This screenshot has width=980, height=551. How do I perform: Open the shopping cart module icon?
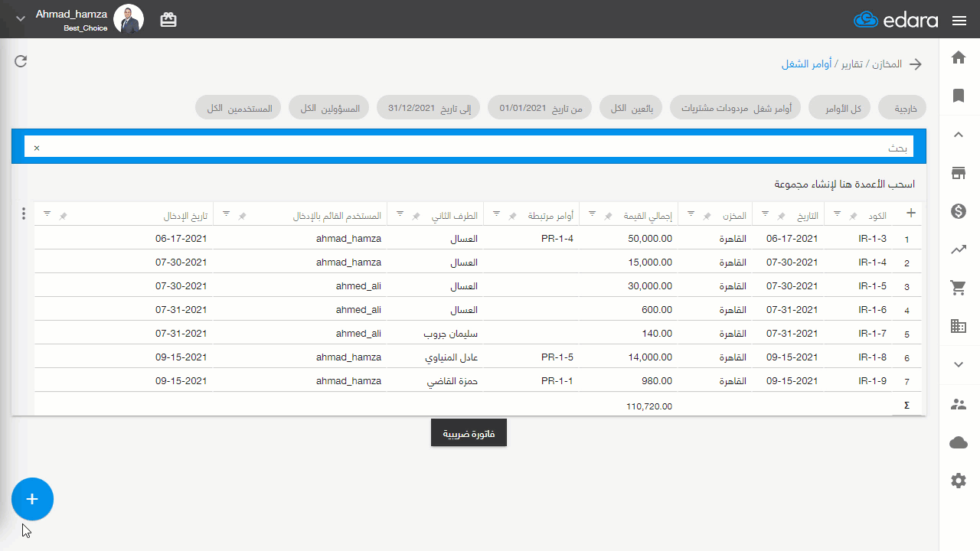pos(959,288)
